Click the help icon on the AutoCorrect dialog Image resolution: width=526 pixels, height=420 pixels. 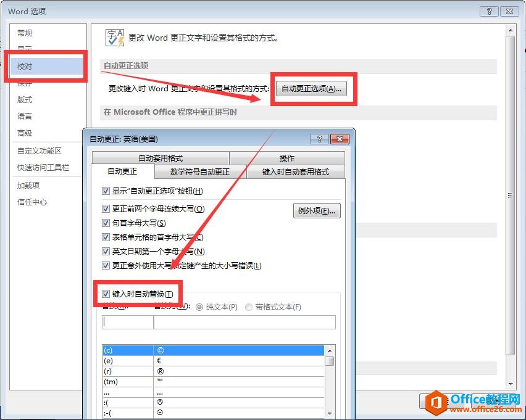(x=319, y=139)
